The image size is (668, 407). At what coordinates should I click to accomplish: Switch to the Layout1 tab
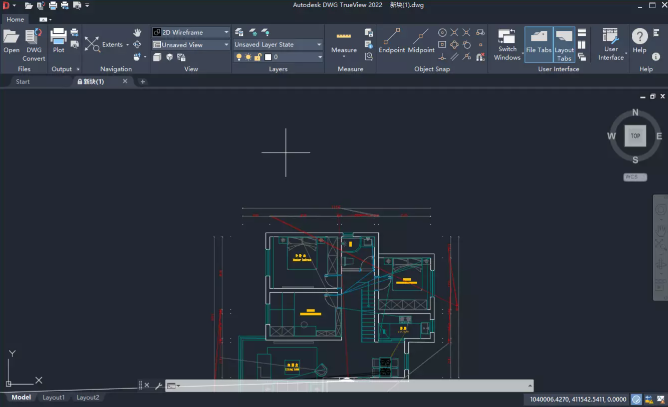click(x=53, y=397)
